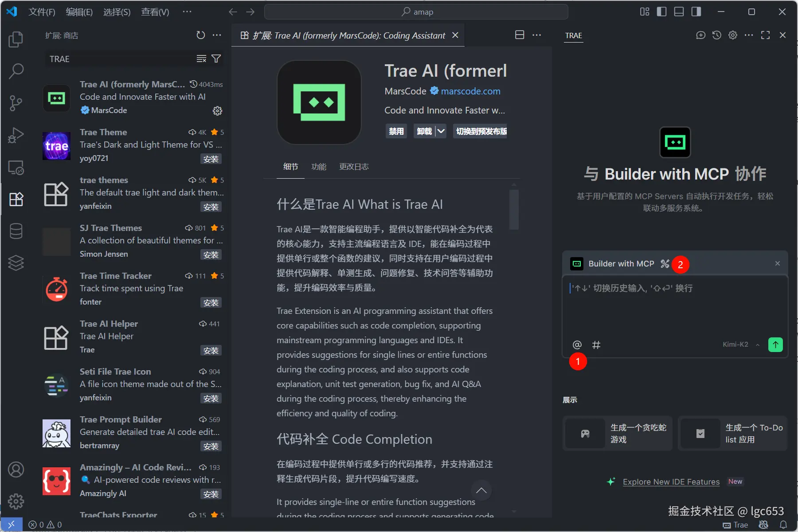Insert @ mention in chat input
798x532 pixels.
click(x=577, y=345)
